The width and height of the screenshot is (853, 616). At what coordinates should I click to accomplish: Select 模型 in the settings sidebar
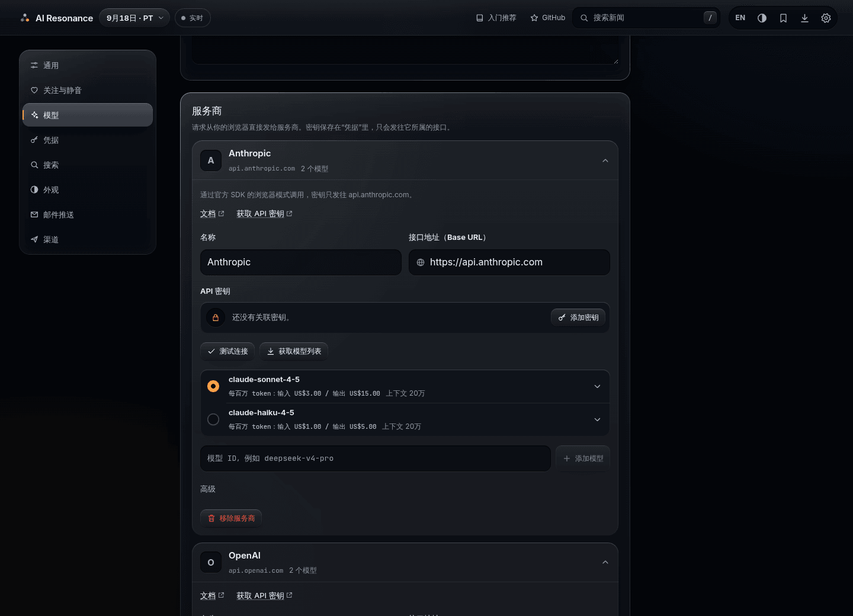coord(88,115)
